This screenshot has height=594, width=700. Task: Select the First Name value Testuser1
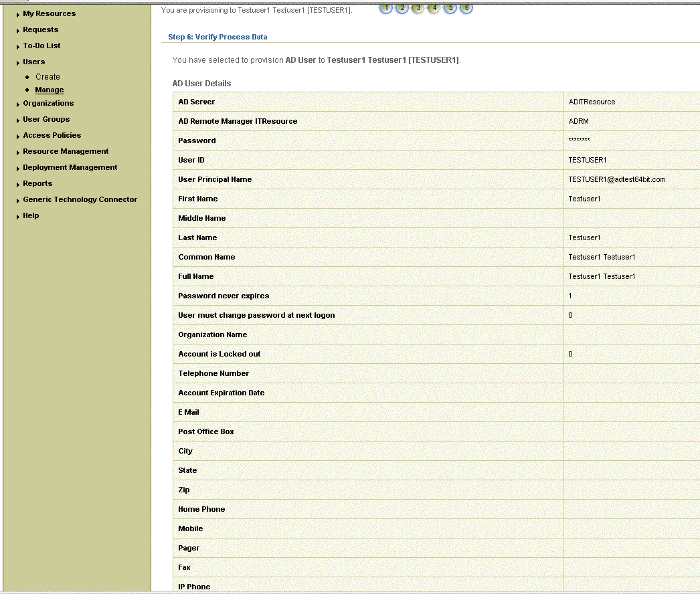(x=584, y=199)
